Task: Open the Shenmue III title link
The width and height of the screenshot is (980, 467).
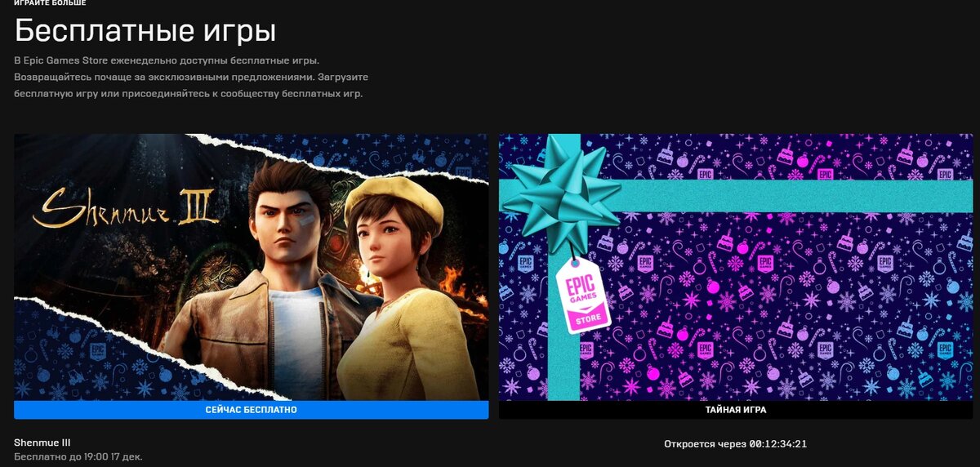Action: [x=42, y=443]
